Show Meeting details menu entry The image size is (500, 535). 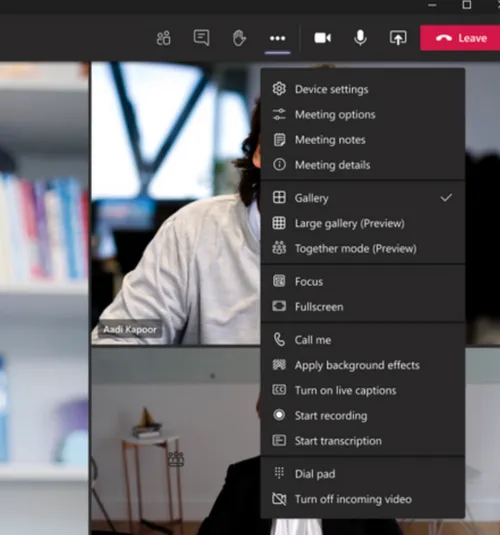pos(332,165)
